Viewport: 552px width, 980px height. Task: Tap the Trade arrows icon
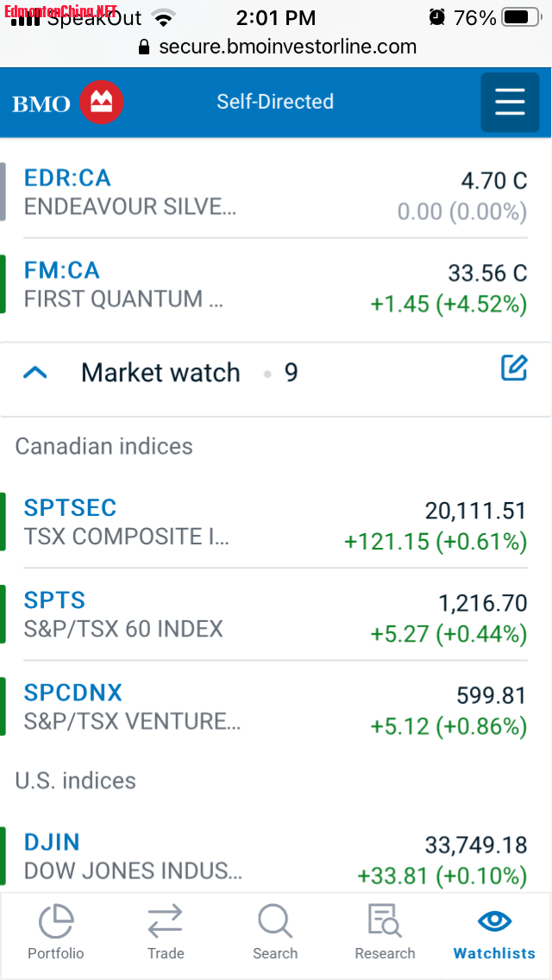click(x=165, y=921)
